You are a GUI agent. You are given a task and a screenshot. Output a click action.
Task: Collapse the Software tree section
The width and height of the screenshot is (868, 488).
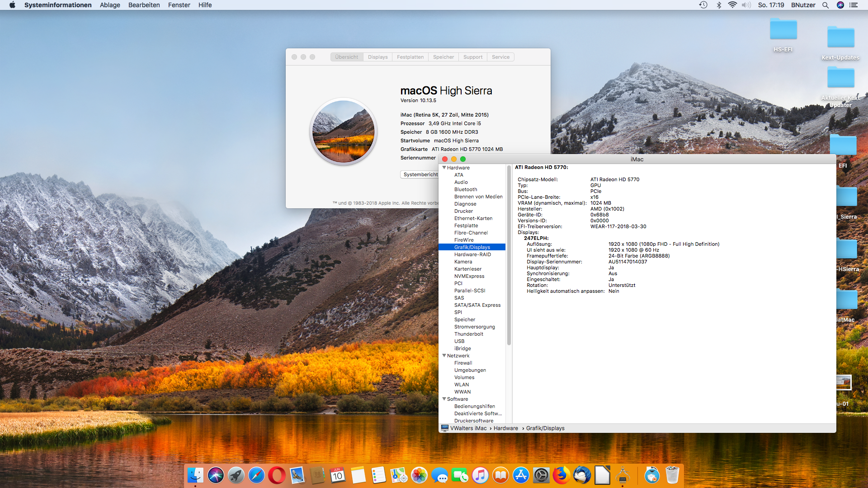(444, 399)
